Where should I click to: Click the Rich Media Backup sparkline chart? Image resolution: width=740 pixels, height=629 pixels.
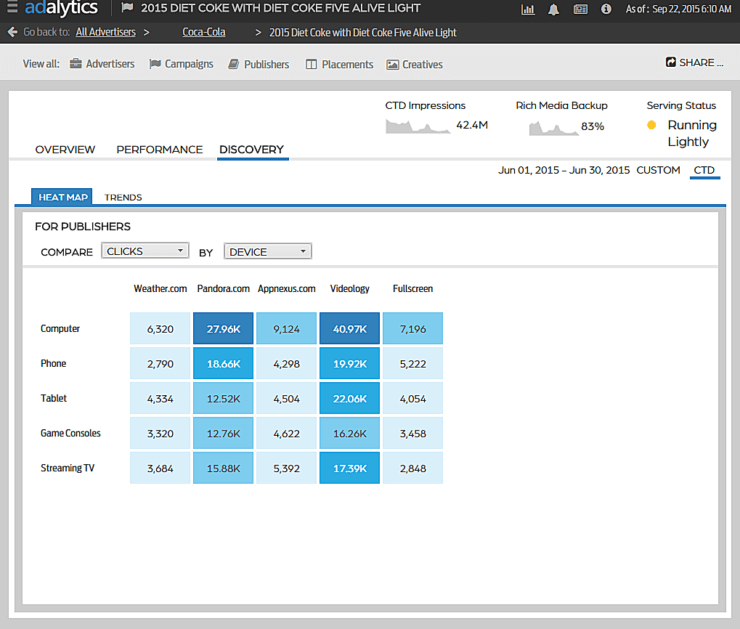click(554, 128)
